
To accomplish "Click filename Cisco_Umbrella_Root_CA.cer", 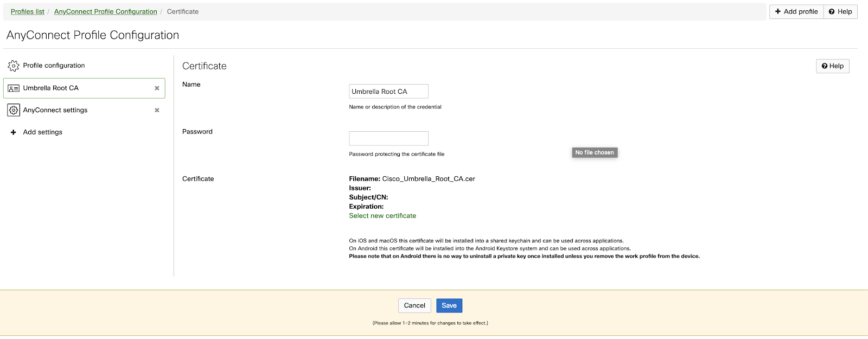I will pyautogui.click(x=429, y=179).
